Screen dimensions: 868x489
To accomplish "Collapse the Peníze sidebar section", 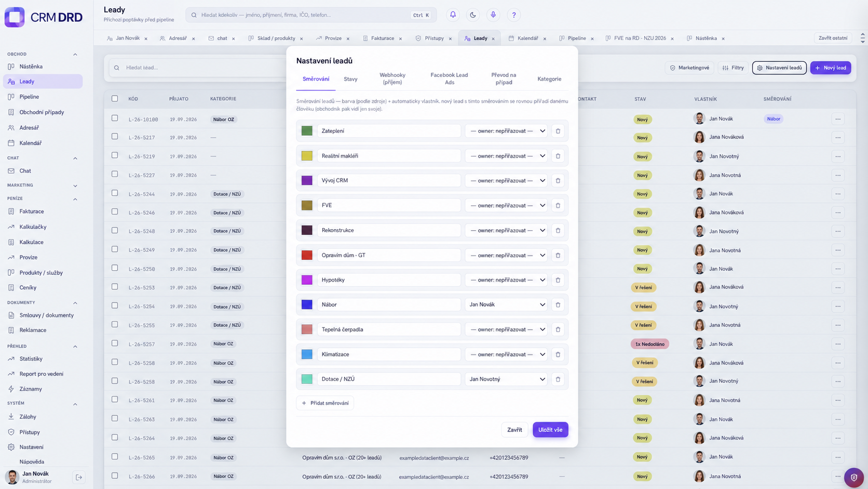I will (75, 199).
